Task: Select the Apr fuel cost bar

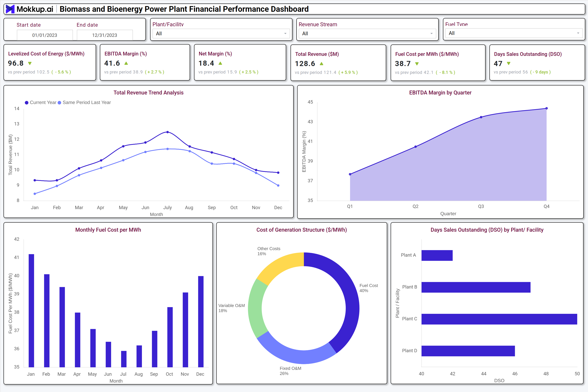Action: [77, 340]
